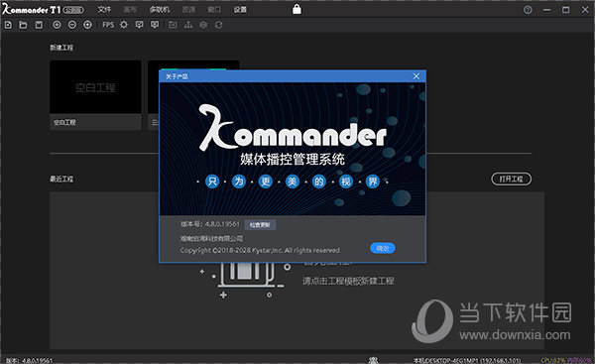The image size is (595, 364).
Task: Click the version number in about dialog
Action: click(x=222, y=224)
